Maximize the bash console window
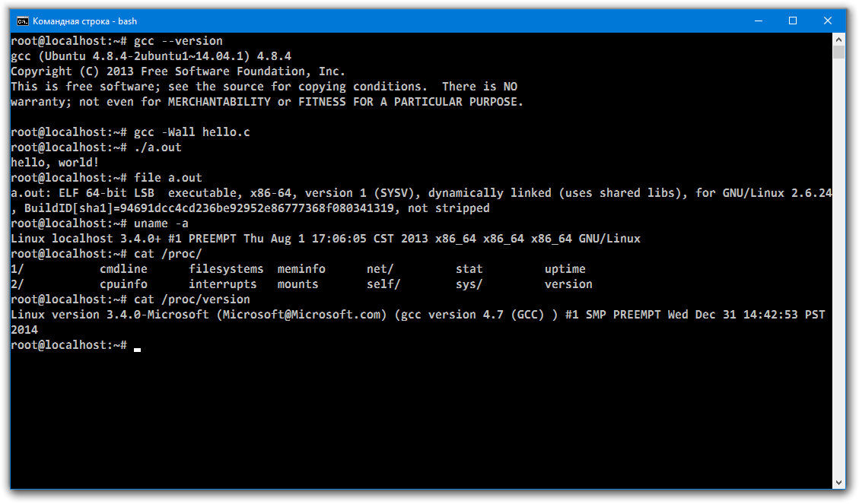 click(x=792, y=21)
